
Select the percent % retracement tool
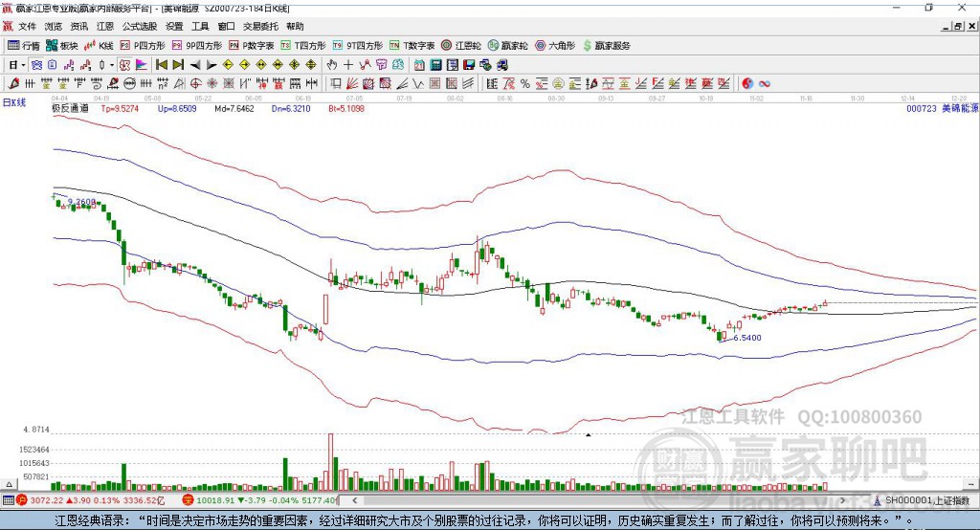525,84
